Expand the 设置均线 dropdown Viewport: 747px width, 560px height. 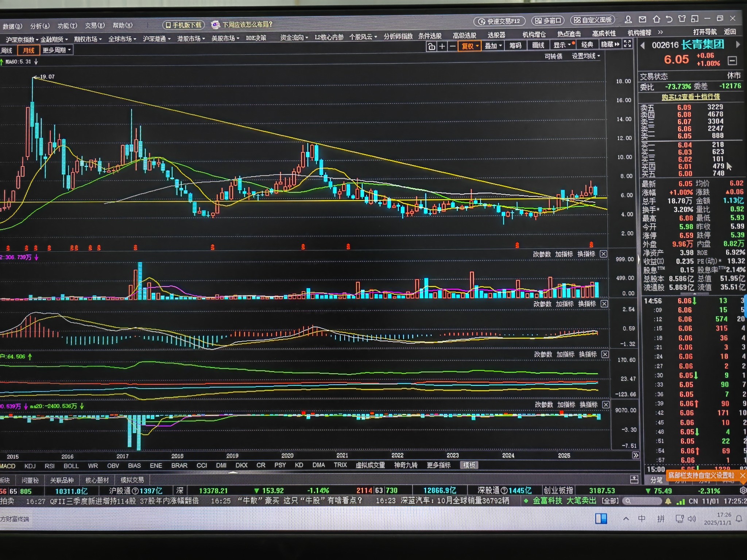pos(586,56)
